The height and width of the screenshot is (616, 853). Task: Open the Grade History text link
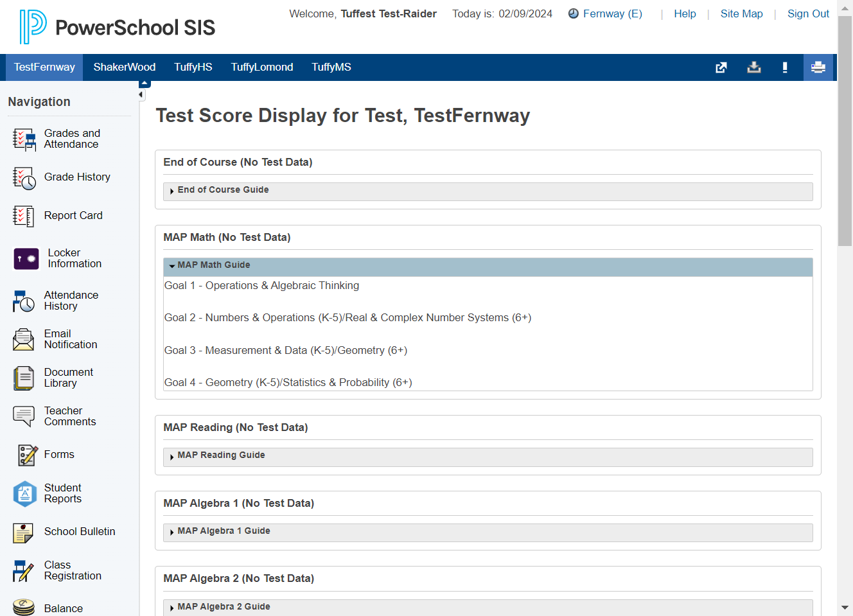point(77,177)
